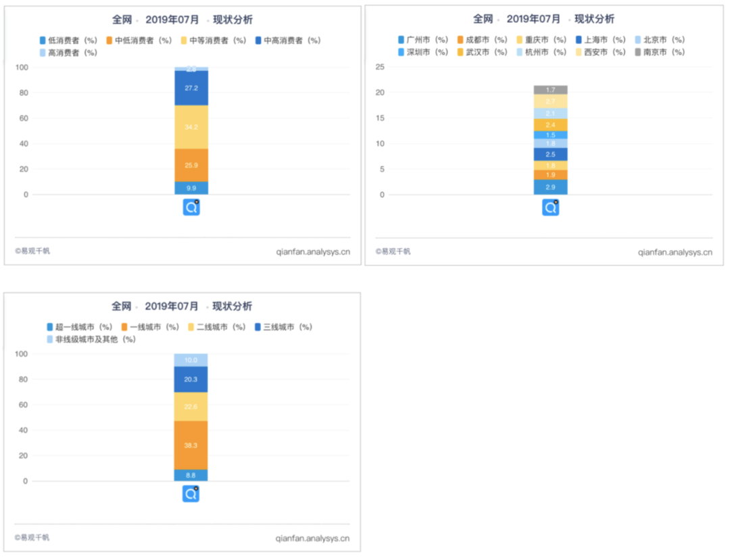Select the yellow 34.2 bar segment
730x560 pixels.
(x=191, y=127)
